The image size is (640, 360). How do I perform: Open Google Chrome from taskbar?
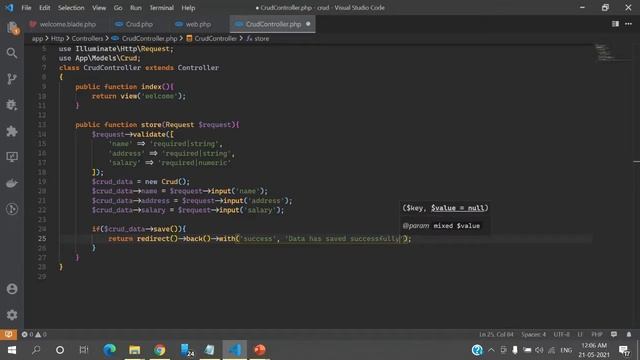[x=160, y=350]
